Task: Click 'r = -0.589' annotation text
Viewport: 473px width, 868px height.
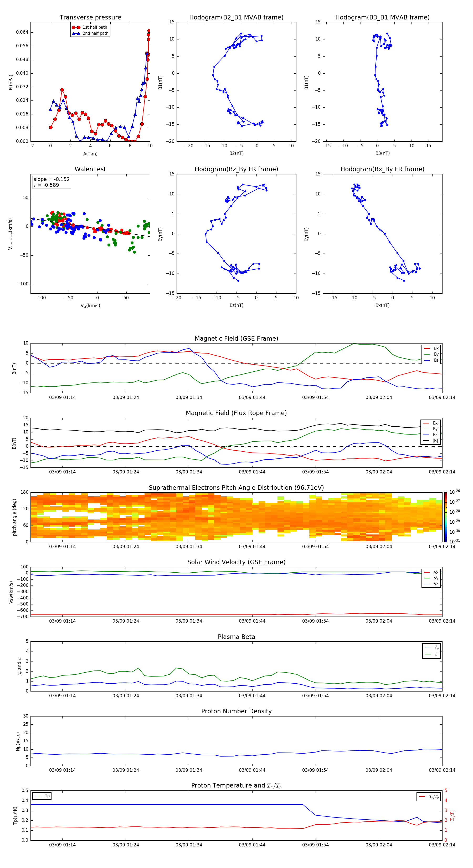Action: pyautogui.click(x=46, y=185)
